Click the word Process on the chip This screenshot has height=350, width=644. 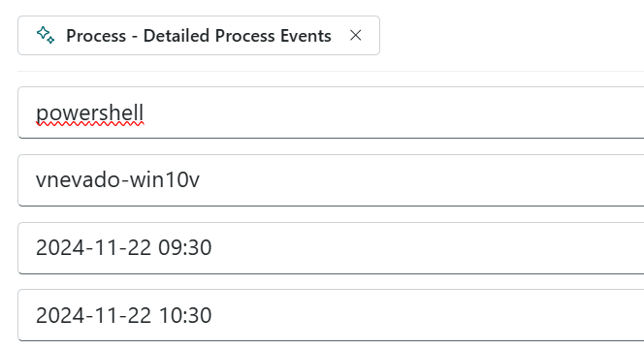96,36
